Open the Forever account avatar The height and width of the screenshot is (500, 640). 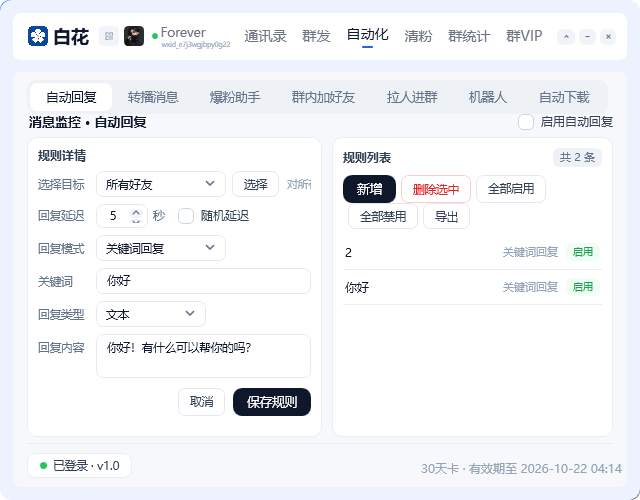point(134,36)
